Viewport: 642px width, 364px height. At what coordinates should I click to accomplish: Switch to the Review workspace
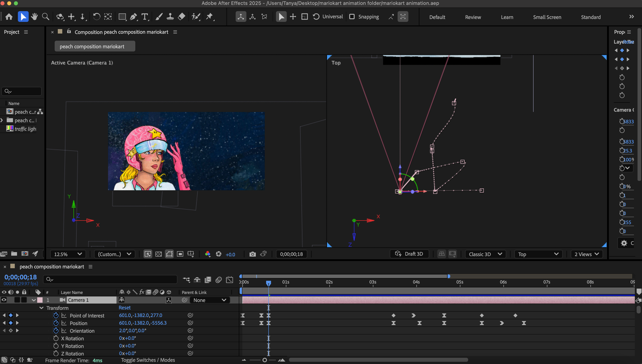pos(473,17)
